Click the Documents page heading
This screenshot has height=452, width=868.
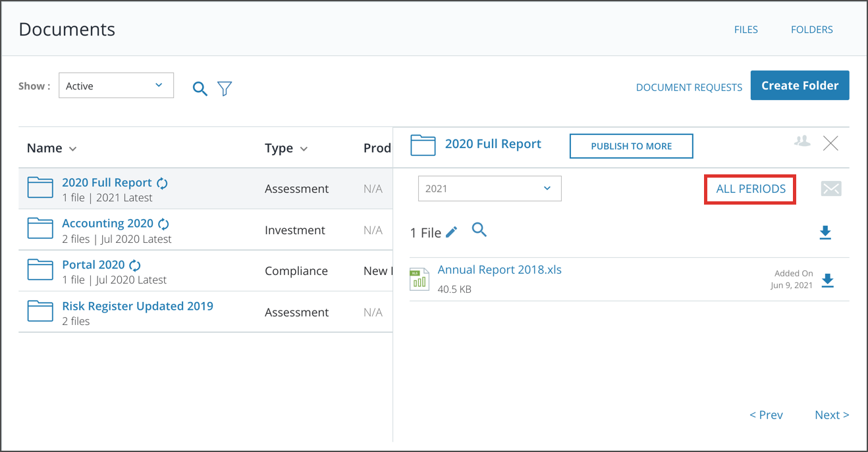67,30
